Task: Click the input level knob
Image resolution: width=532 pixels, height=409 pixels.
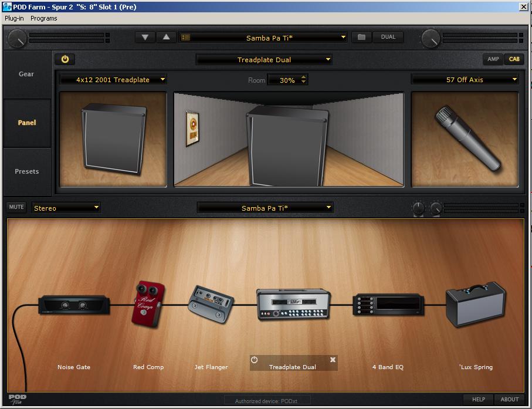Action: pyautogui.click(x=17, y=38)
